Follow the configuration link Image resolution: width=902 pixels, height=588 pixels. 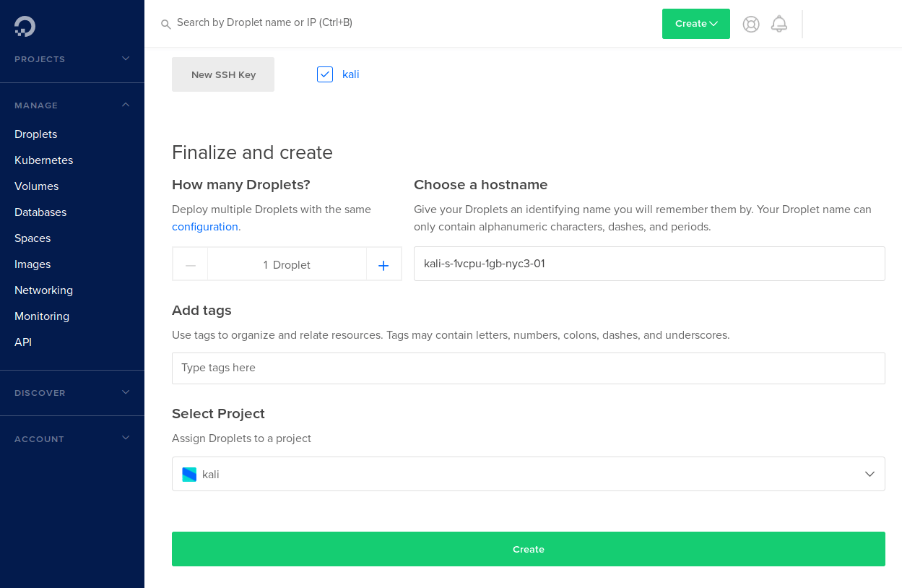pos(205,227)
